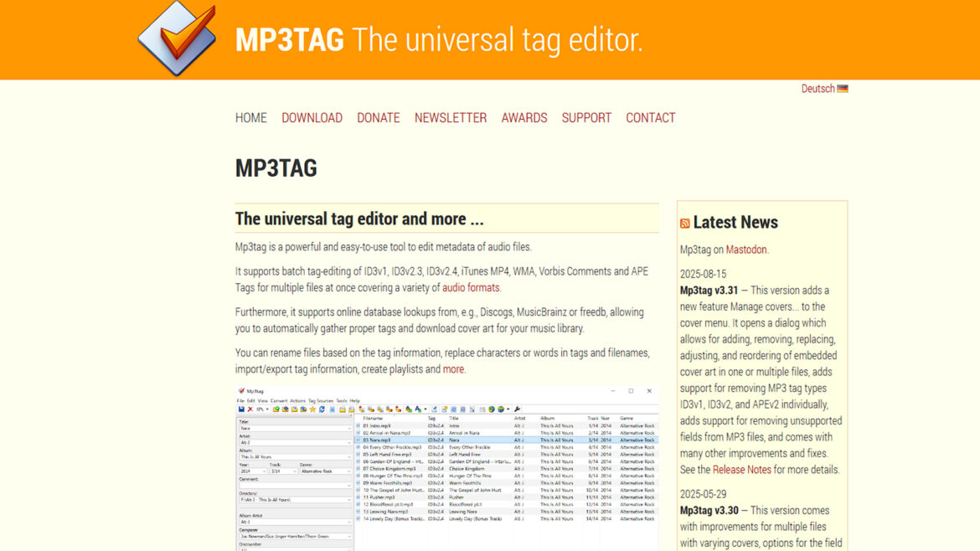This screenshot has width=980, height=551.
Task: Open the DOWNLOAD page
Action: pos(312,117)
